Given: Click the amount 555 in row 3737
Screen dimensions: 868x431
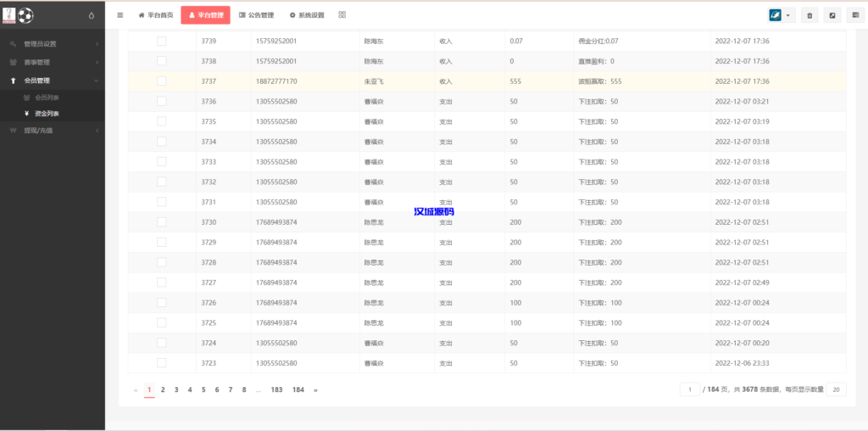Looking at the screenshot, I should (x=515, y=81).
